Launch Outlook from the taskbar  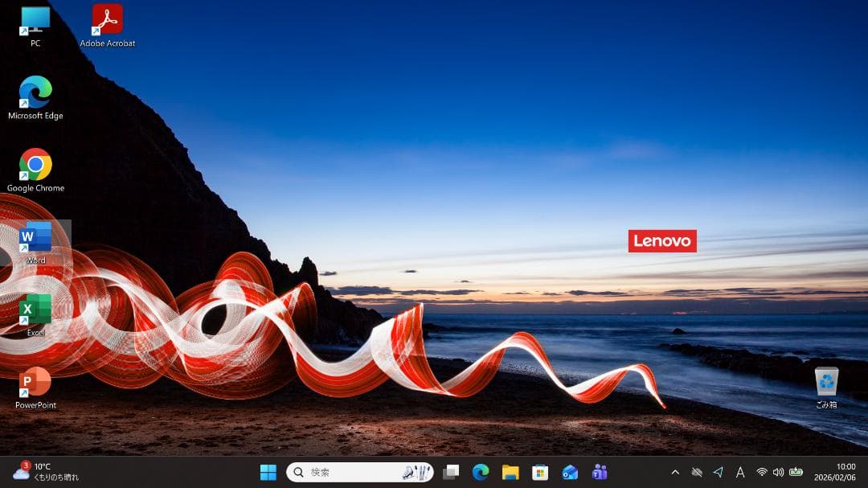tap(571, 473)
